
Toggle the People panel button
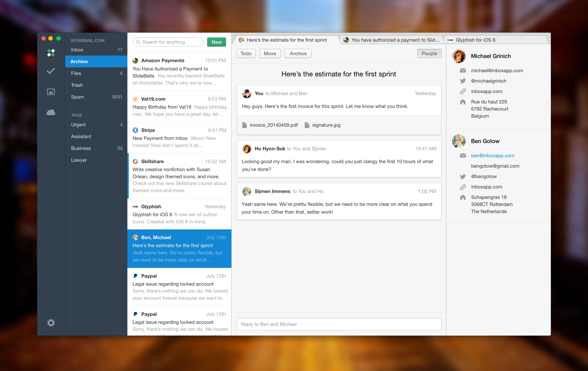(x=429, y=53)
